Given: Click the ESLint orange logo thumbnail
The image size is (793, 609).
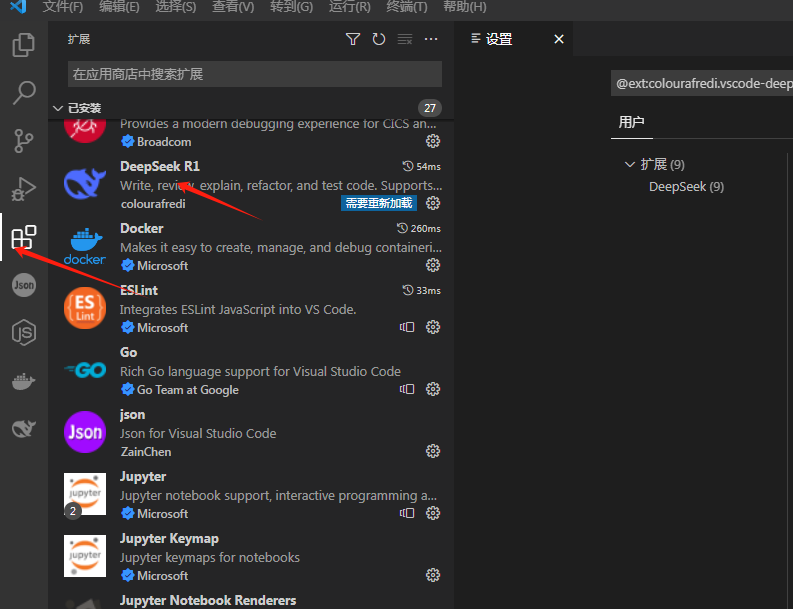Looking at the screenshot, I should pos(85,308).
